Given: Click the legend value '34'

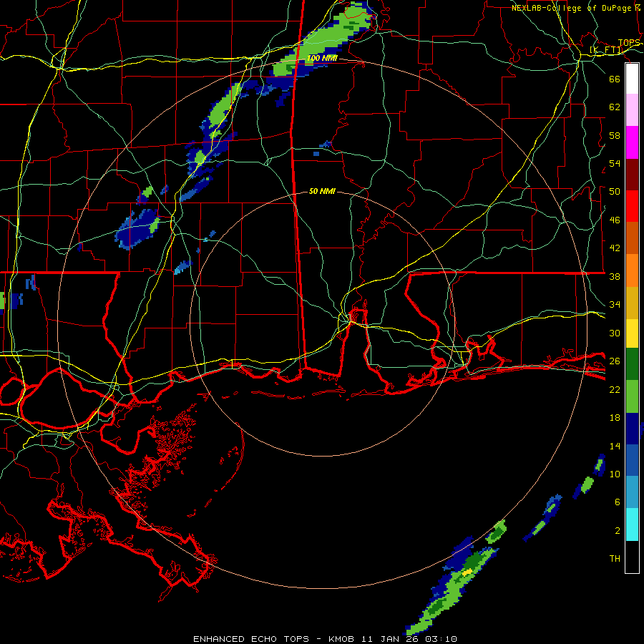Looking at the screenshot, I should click(x=615, y=304).
